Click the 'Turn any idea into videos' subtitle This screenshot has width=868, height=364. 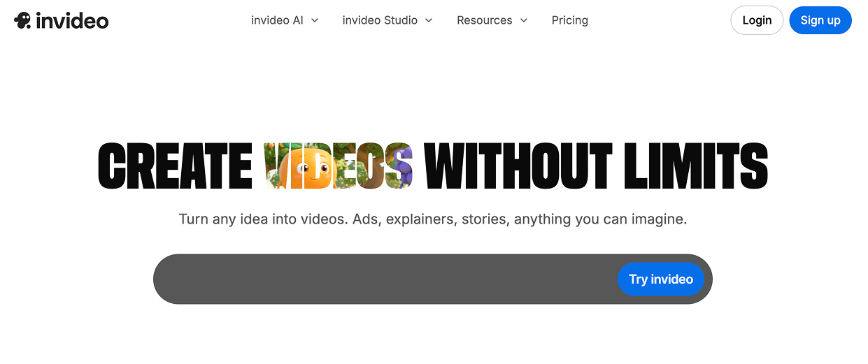click(433, 219)
